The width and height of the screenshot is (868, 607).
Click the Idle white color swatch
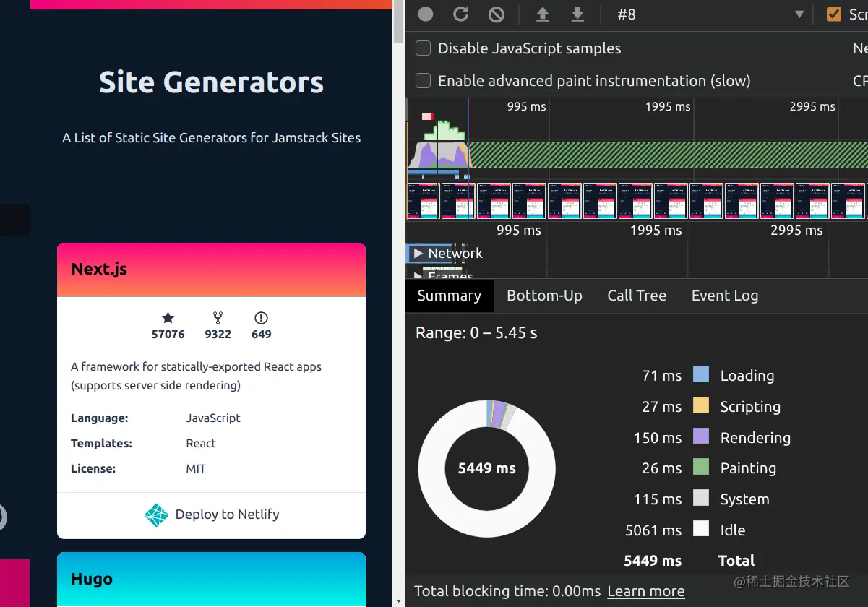[701, 529]
